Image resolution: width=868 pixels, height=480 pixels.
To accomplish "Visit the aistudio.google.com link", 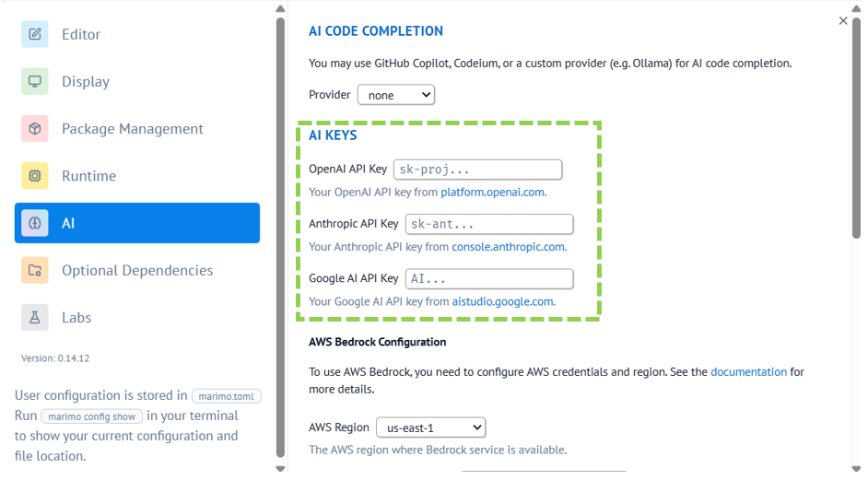I will tap(502, 302).
